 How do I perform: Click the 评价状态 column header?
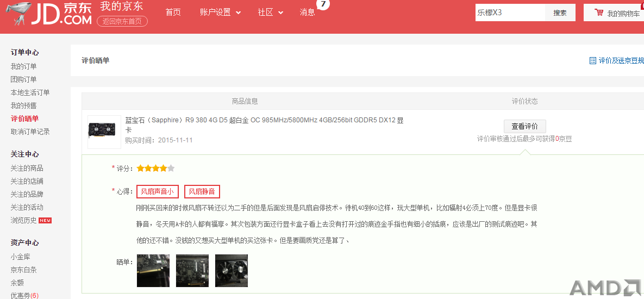point(524,102)
